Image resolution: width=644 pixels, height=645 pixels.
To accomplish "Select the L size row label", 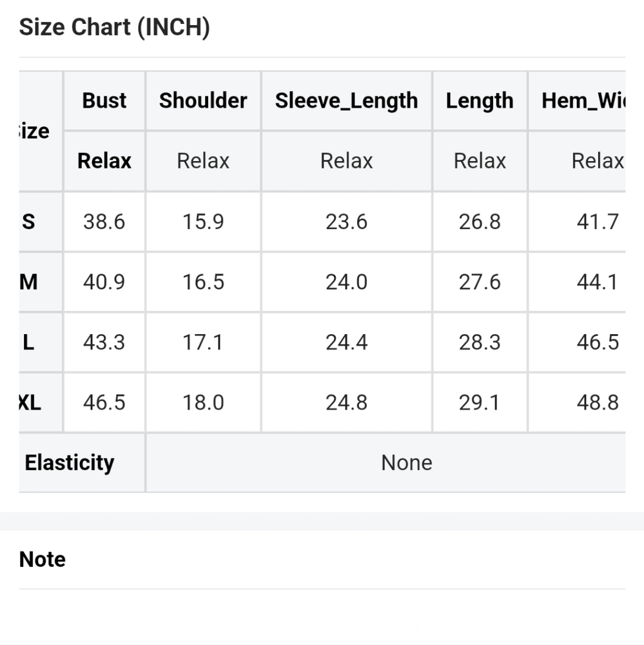I will [29, 342].
